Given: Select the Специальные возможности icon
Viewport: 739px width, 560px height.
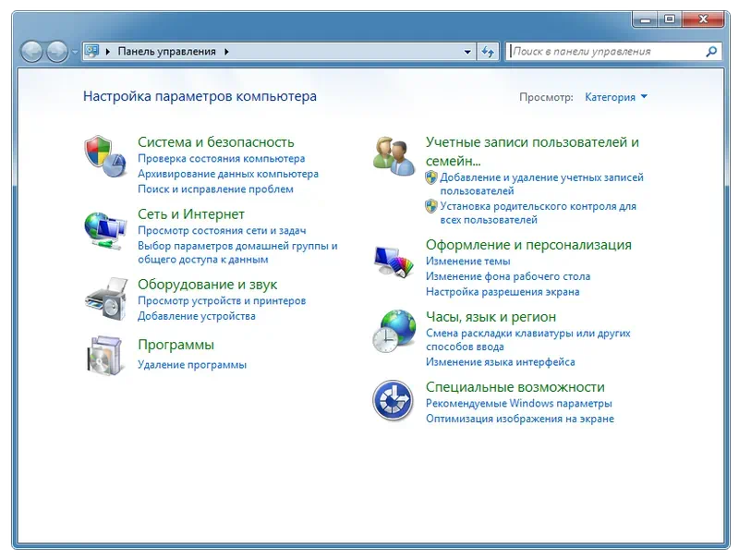Looking at the screenshot, I should (x=393, y=399).
